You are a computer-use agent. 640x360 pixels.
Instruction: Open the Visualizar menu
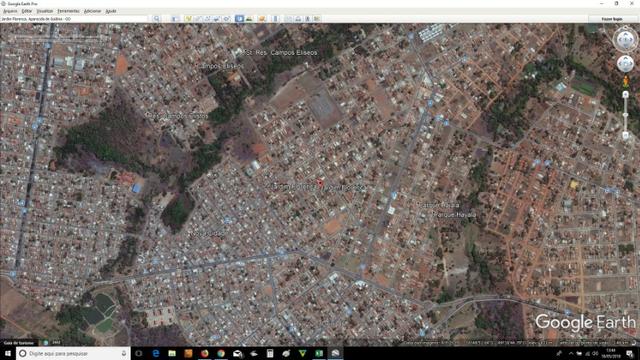[45, 11]
